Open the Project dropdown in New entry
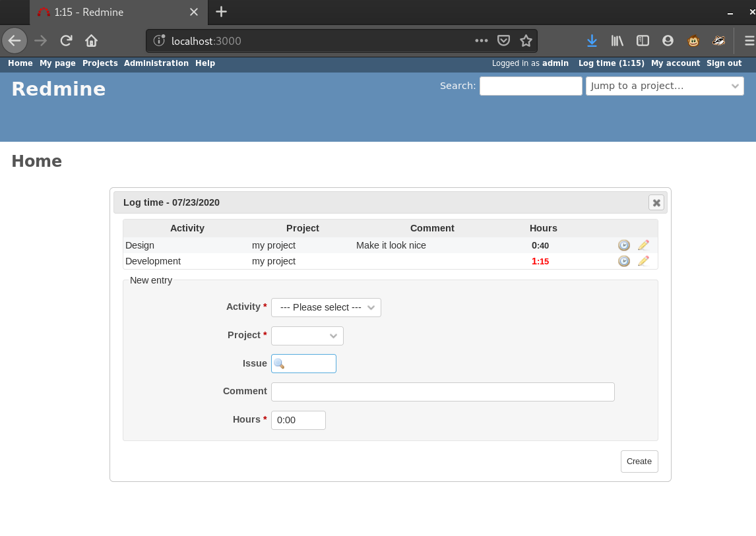The width and height of the screenshot is (756, 536). 307,336
